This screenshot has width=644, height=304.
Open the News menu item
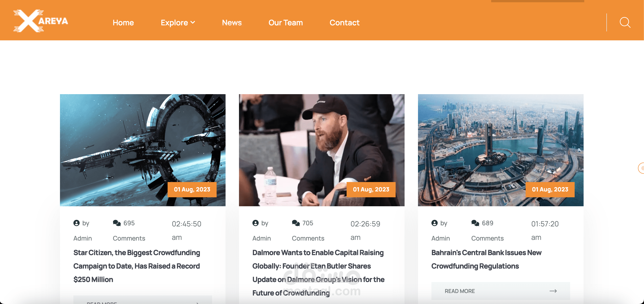232,23
